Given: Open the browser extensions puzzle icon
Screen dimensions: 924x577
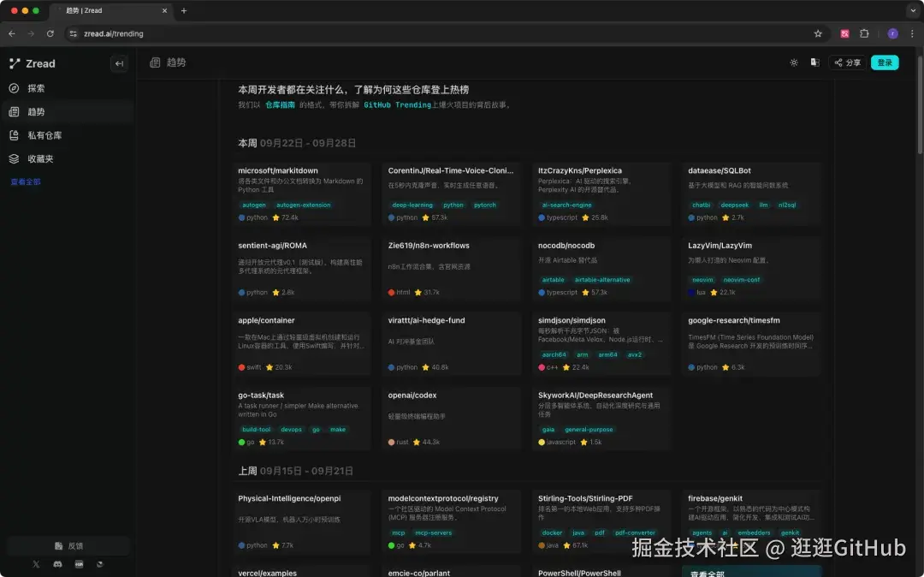Looking at the screenshot, I should pos(864,33).
